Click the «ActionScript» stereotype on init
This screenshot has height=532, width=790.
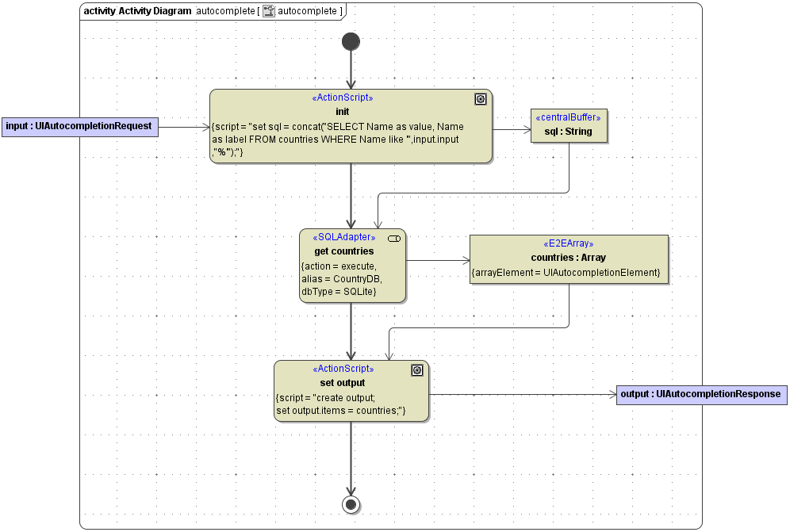tap(343, 98)
